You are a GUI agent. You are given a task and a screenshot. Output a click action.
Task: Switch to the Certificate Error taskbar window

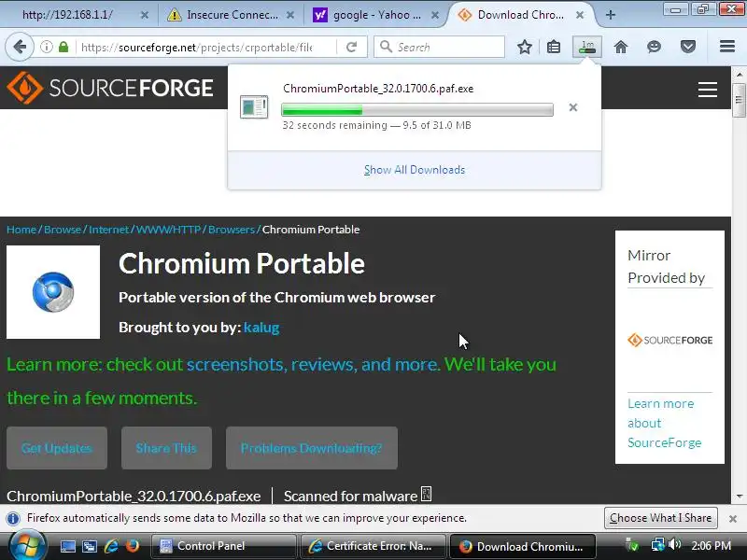(373, 546)
